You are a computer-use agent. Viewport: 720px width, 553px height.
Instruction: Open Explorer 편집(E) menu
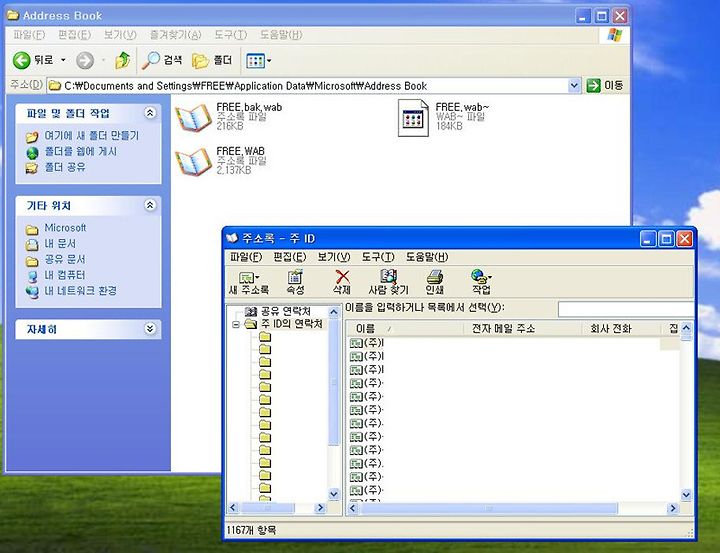[74, 35]
